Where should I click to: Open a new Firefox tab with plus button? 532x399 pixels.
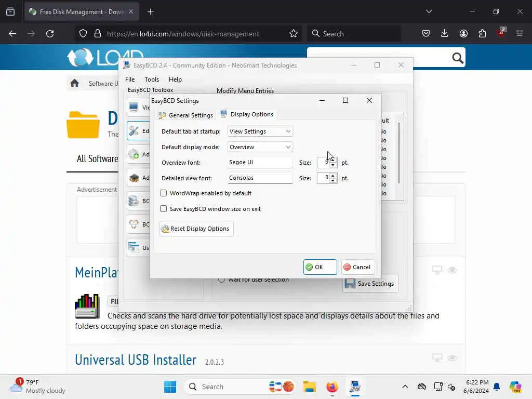click(x=150, y=12)
